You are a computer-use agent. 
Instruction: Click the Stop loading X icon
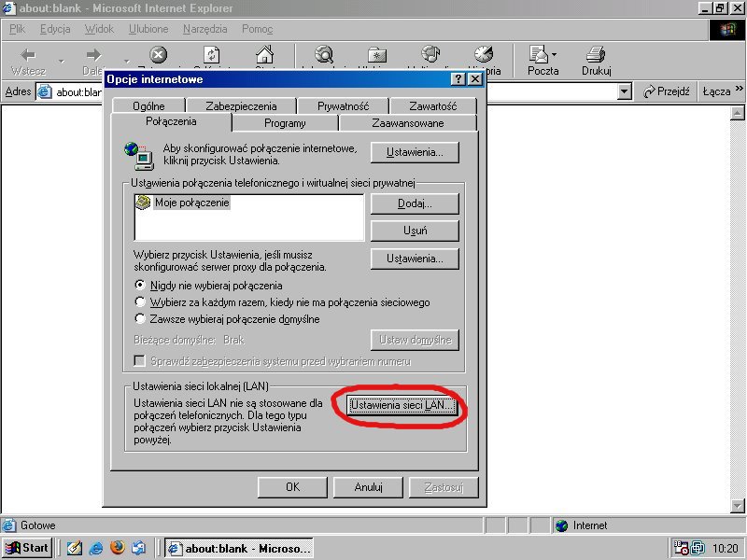[x=158, y=55]
